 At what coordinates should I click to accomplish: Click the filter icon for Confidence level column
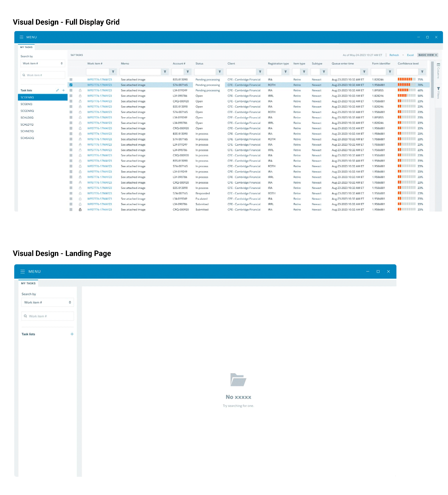tap(423, 72)
